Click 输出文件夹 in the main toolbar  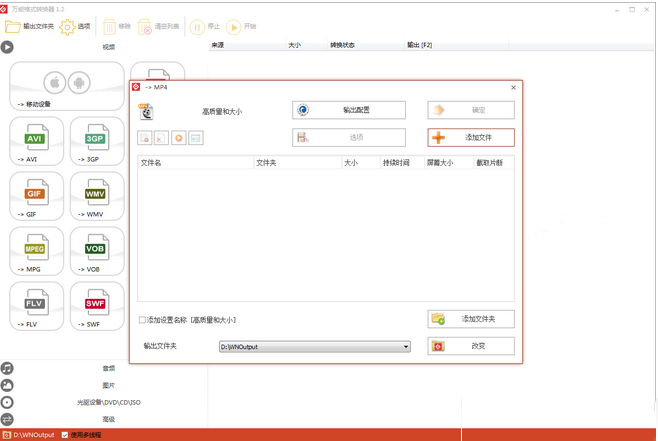(30, 27)
